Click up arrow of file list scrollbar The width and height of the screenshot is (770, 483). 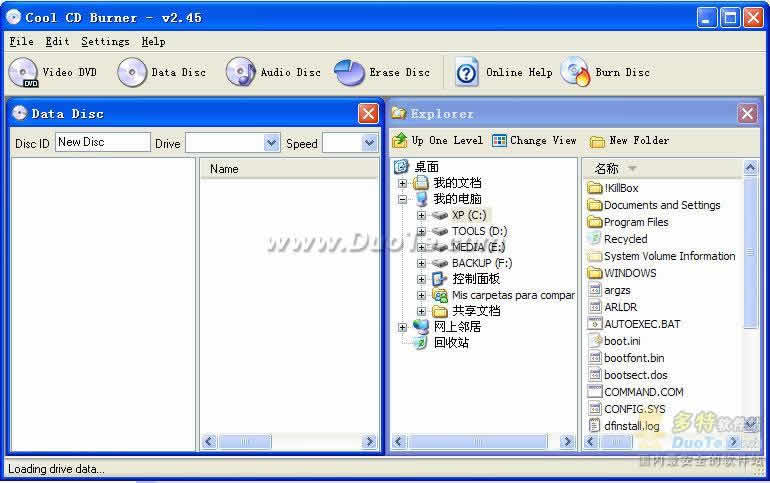pyautogui.click(x=750, y=168)
